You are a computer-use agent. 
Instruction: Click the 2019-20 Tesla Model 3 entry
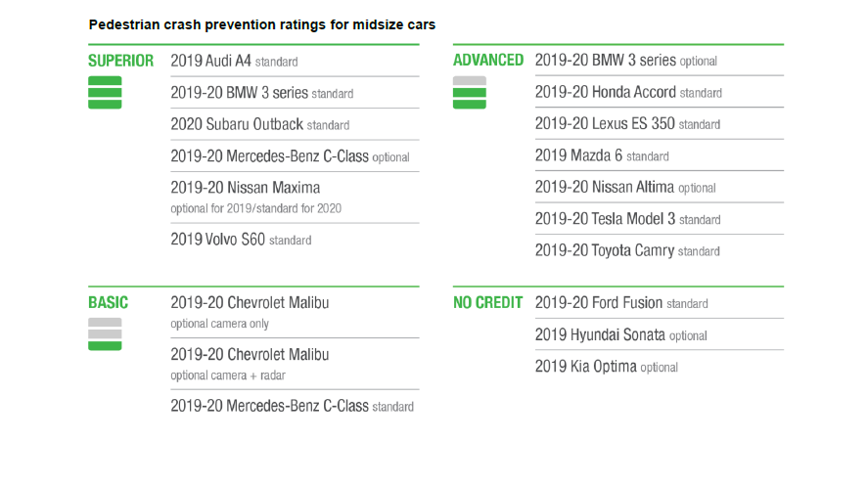click(627, 219)
